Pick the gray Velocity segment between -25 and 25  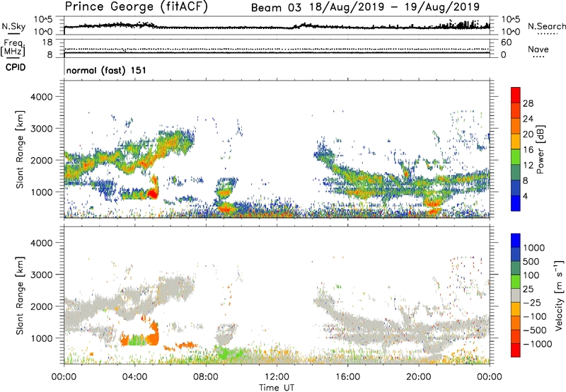coord(516,295)
